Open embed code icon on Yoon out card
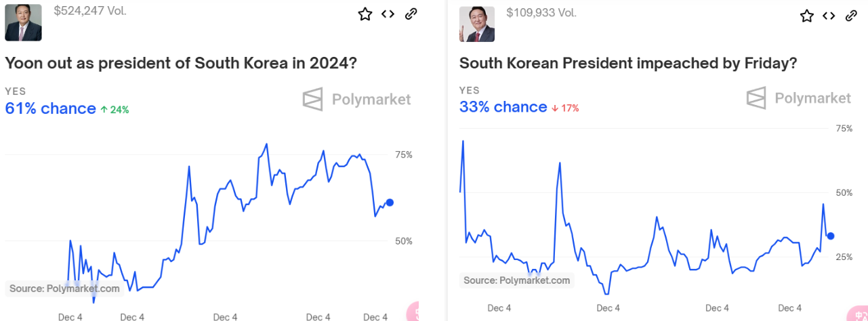Image resolution: width=868 pixels, height=321 pixels. [x=388, y=14]
